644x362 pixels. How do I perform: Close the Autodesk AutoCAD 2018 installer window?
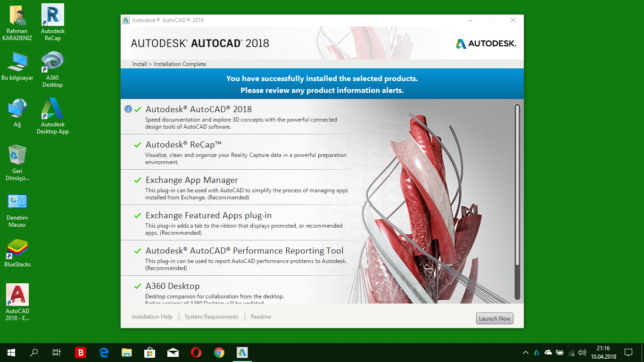click(x=513, y=20)
